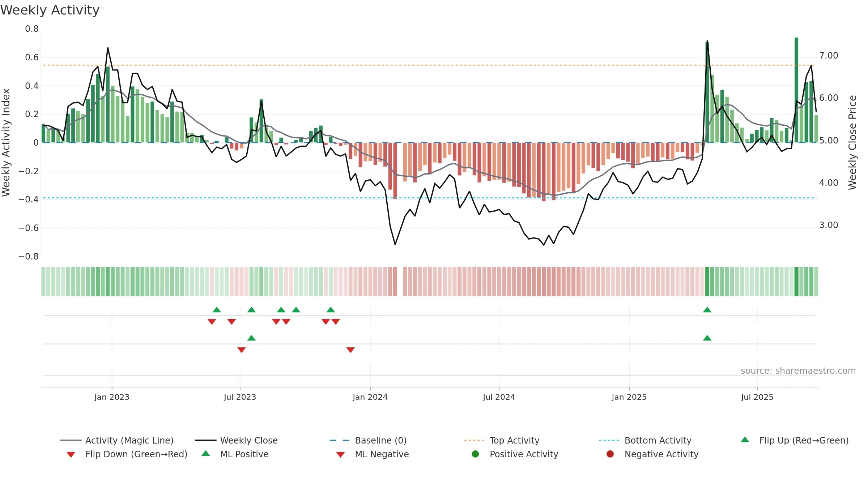Click the Weekly Close Price axis title
Viewport: 868px width, 488px height.
click(x=852, y=142)
